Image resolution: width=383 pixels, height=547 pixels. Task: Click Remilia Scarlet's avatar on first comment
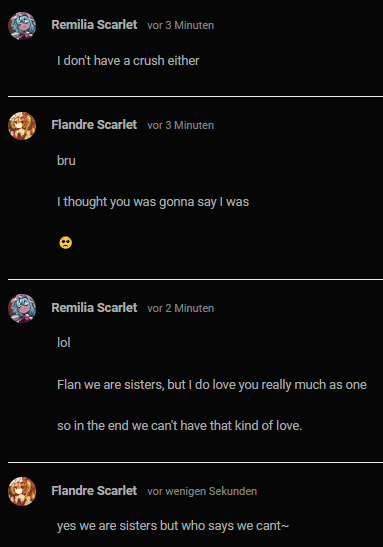pyautogui.click(x=22, y=26)
